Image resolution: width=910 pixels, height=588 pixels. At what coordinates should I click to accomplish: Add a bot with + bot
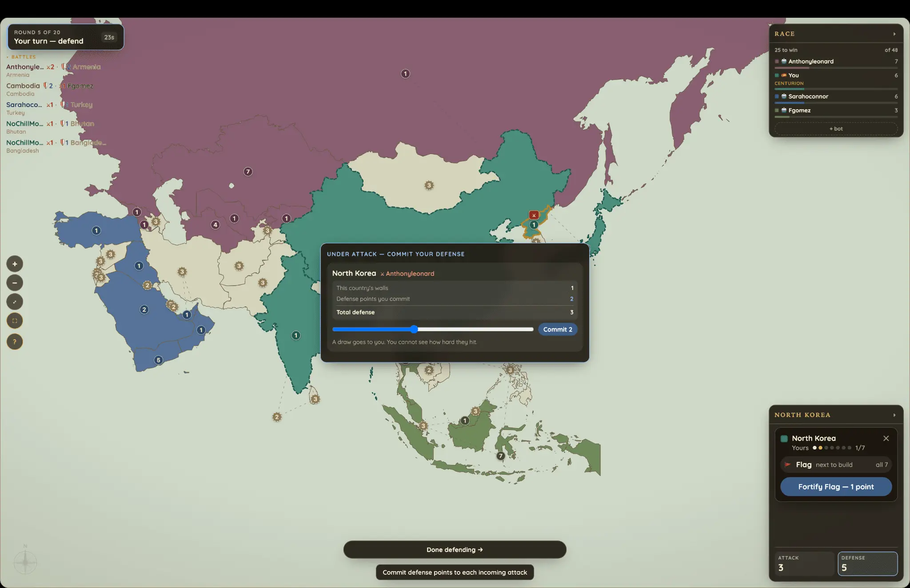pos(836,129)
